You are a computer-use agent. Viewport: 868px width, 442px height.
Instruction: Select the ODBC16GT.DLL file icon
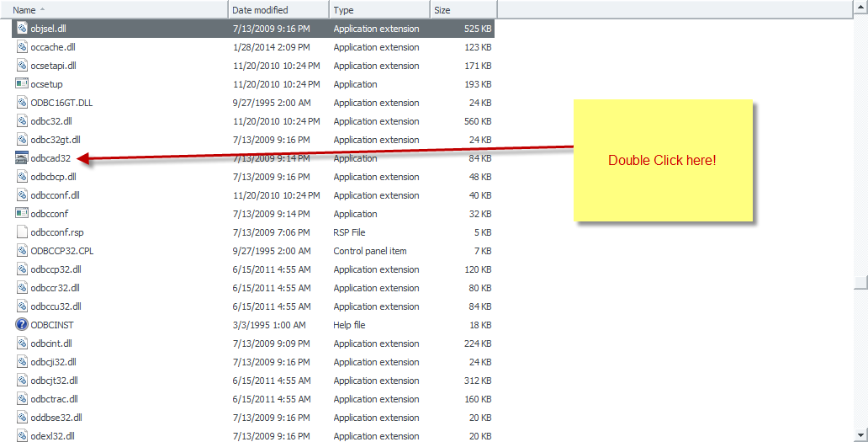point(22,103)
